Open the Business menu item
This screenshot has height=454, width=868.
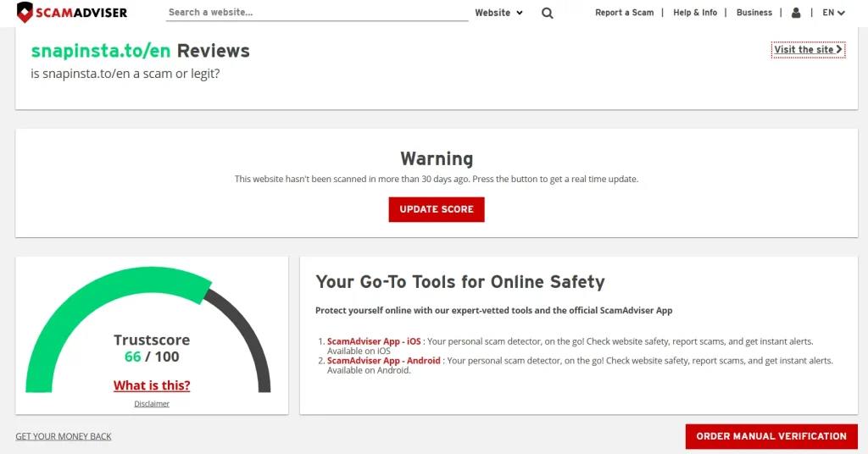click(754, 13)
